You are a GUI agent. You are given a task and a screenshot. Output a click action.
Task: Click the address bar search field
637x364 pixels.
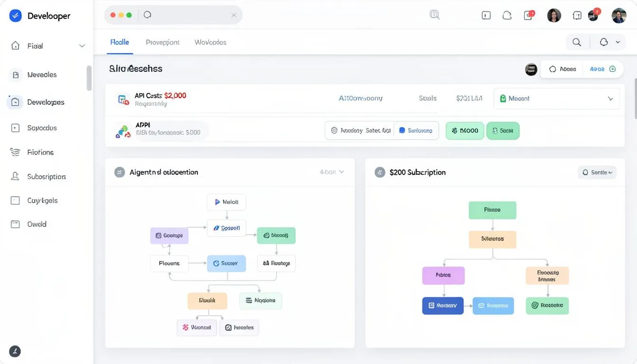click(190, 15)
